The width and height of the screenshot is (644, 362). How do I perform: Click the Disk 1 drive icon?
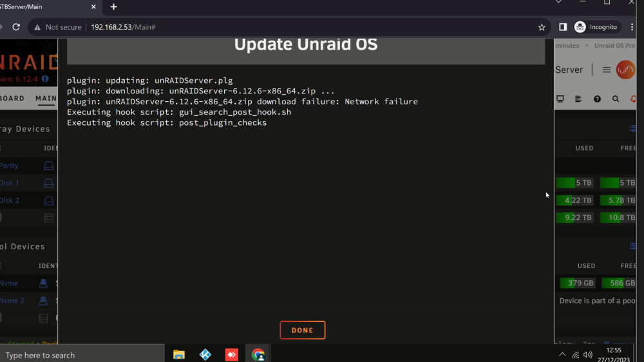48,183
